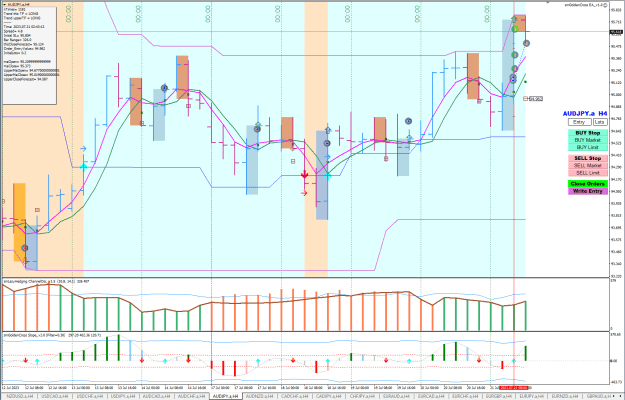Image resolution: width=625 pixels, height=400 pixels.
Task: Click the Lots input field
Action: tap(599, 122)
